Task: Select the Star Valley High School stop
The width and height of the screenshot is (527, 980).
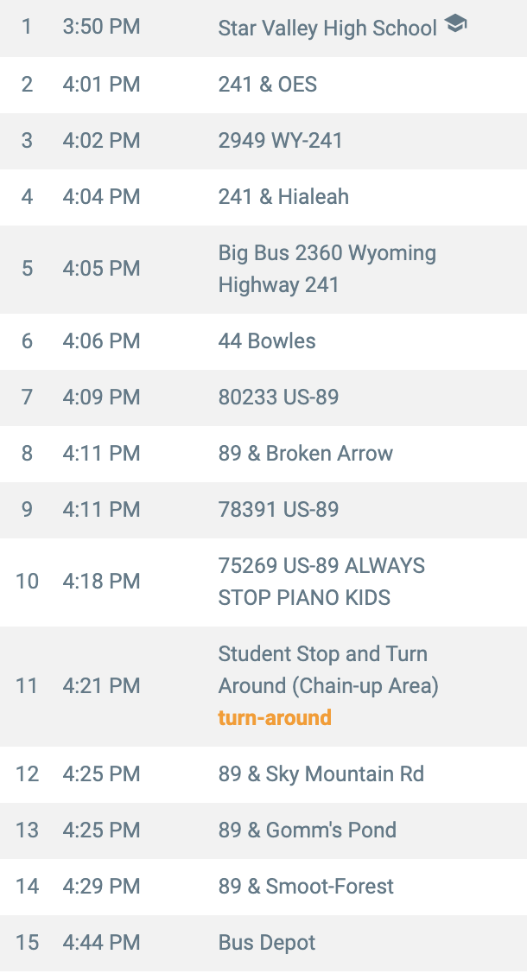Action: click(x=327, y=29)
